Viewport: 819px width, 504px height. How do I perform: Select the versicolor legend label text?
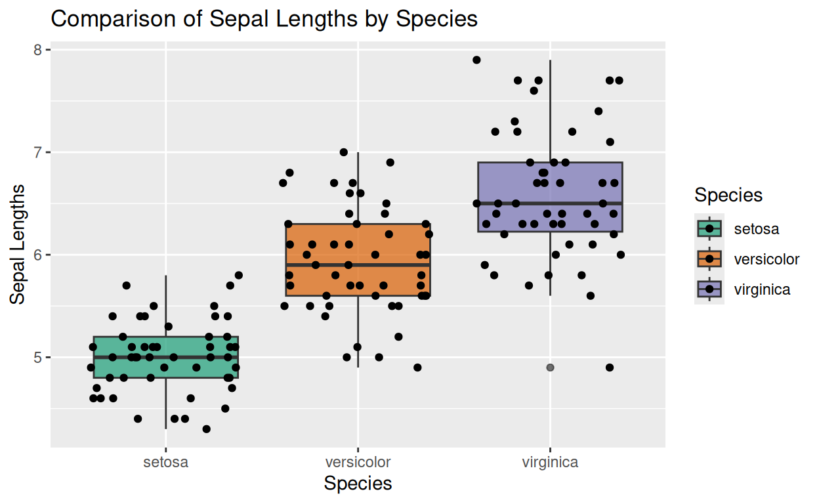pos(766,259)
